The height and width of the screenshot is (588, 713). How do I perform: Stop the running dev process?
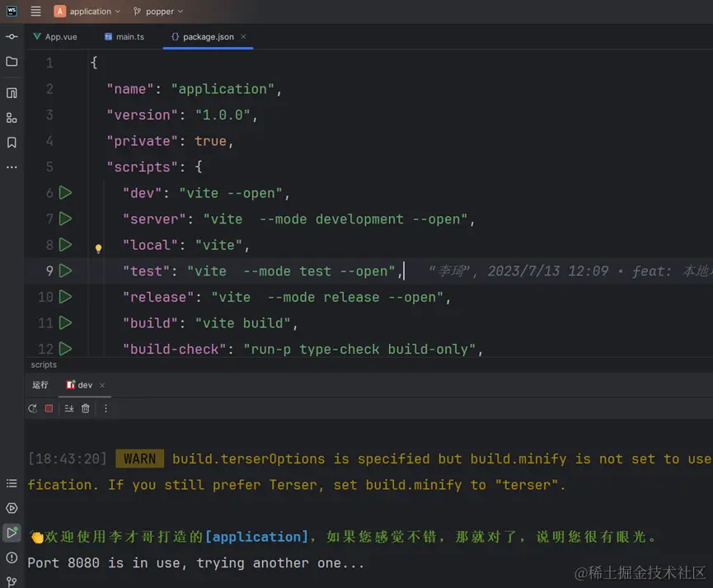(49, 408)
